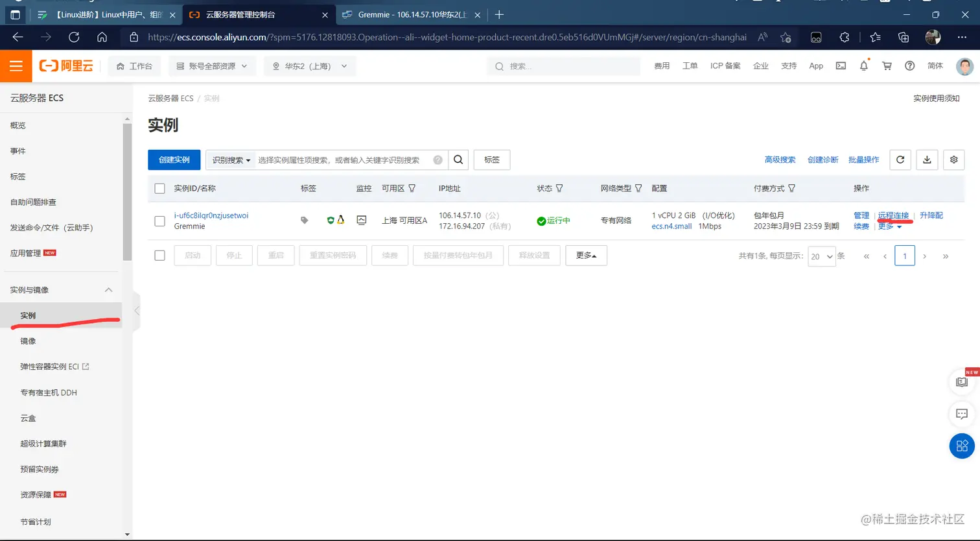Open the monitoring chart icon for Gremmie
The height and width of the screenshot is (541, 980).
click(362, 221)
